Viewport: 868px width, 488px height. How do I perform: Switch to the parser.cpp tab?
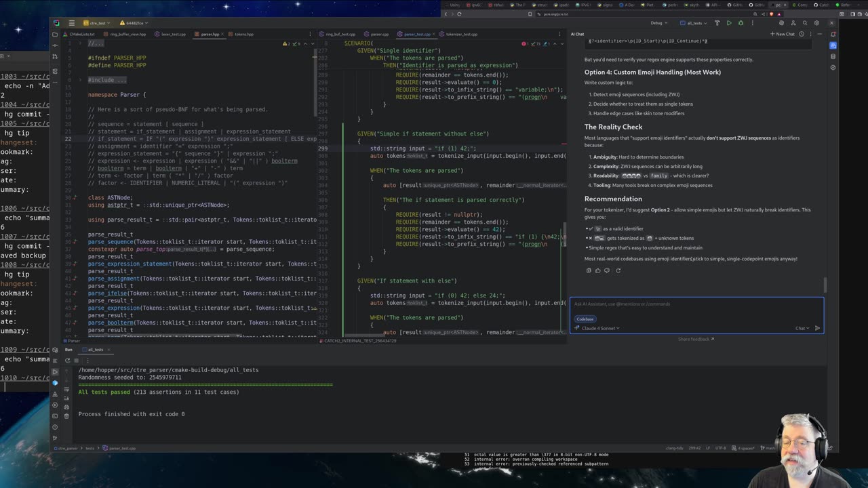(x=376, y=34)
